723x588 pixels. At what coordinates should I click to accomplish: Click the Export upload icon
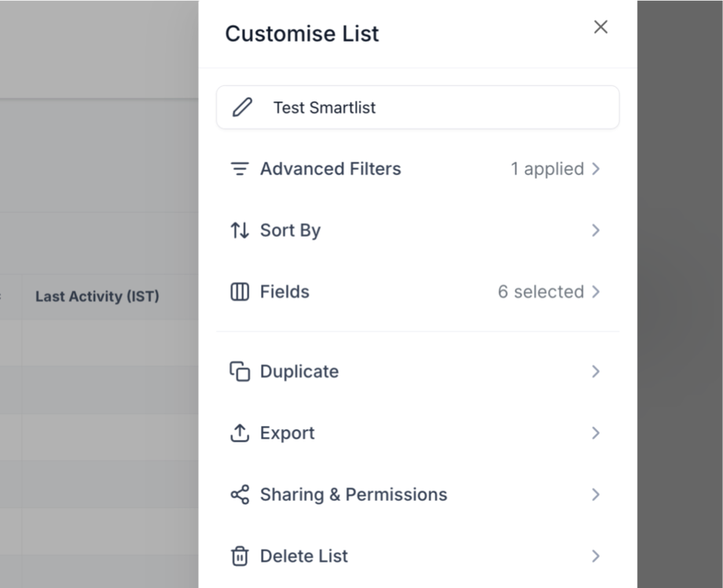click(240, 433)
